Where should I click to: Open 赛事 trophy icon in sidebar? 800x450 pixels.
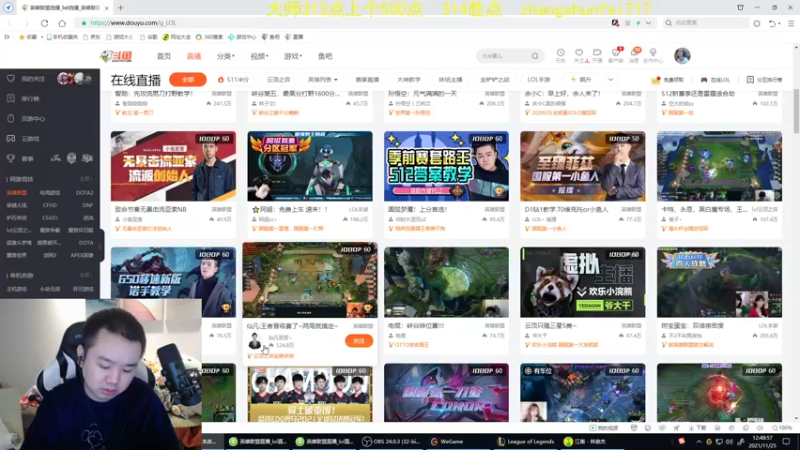point(11,159)
